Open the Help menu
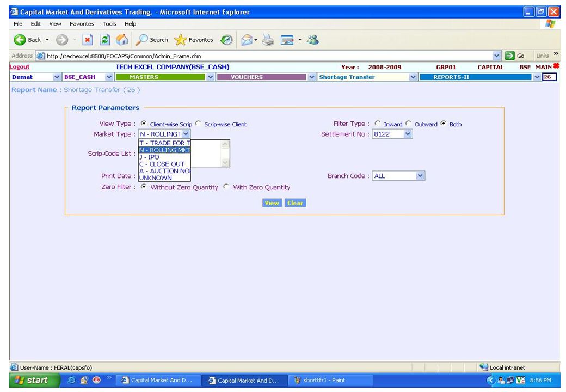 pos(130,24)
